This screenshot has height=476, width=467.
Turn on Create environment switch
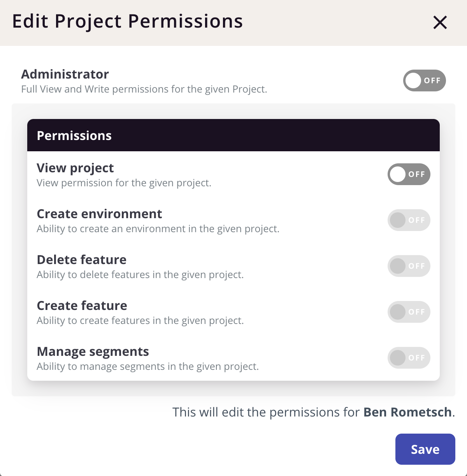[x=409, y=220]
